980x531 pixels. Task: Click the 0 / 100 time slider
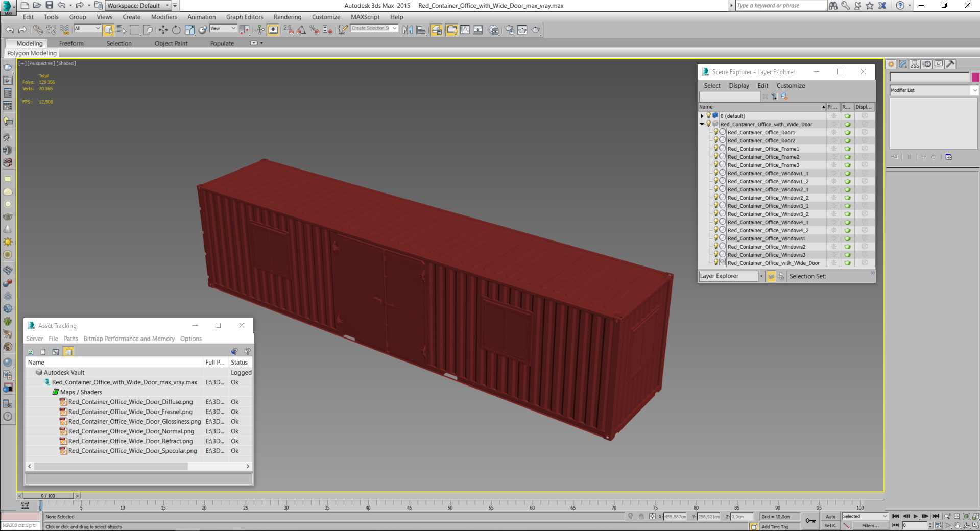coord(49,496)
